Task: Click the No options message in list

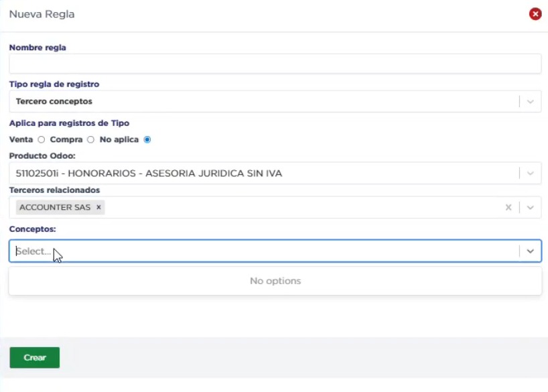Action: pyautogui.click(x=275, y=281)
